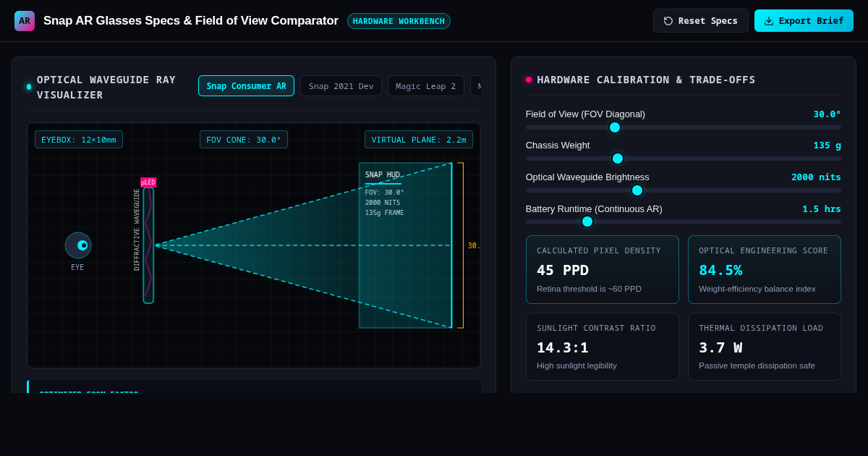Switch to the Magic Leap 2 preset

pos(426,86)
